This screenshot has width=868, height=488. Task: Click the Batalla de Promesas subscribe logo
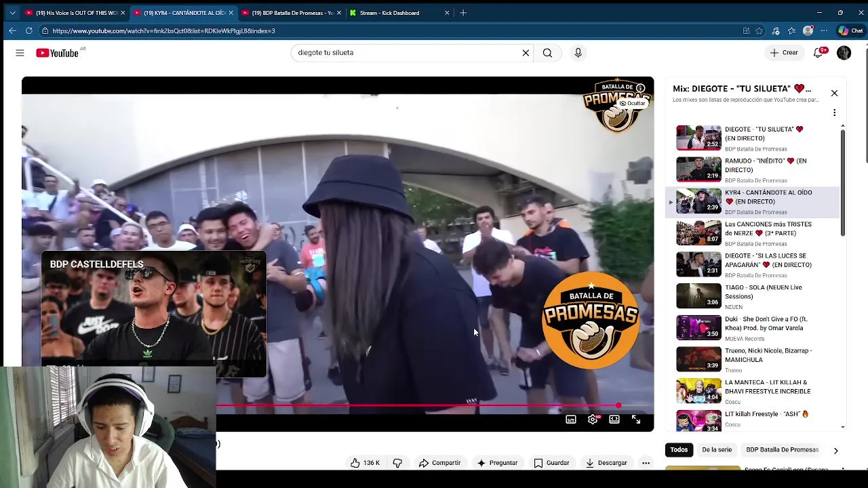click(x=590, y=320)
